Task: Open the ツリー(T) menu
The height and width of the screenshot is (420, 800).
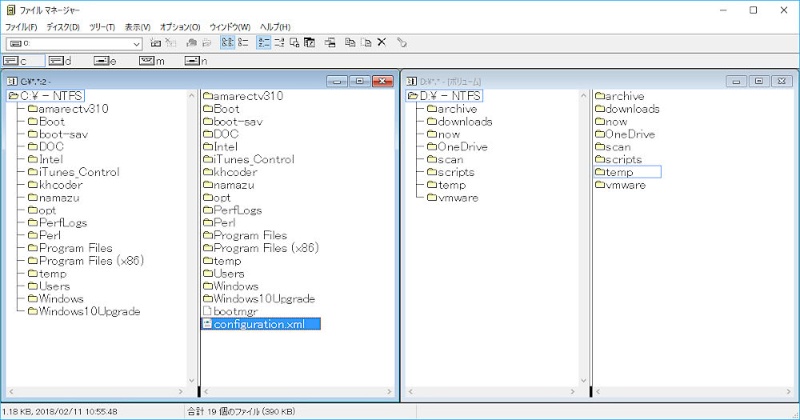Action: (x=101, y=27)
